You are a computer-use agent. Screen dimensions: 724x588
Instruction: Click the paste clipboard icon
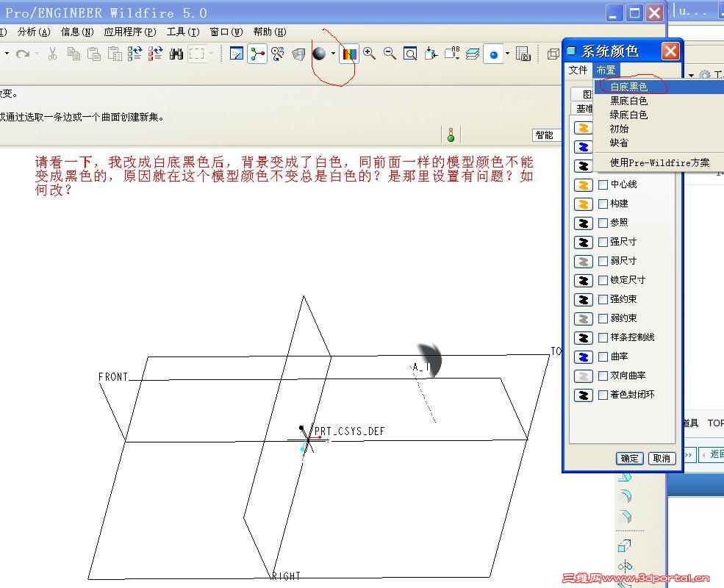[x=94, y=54]
